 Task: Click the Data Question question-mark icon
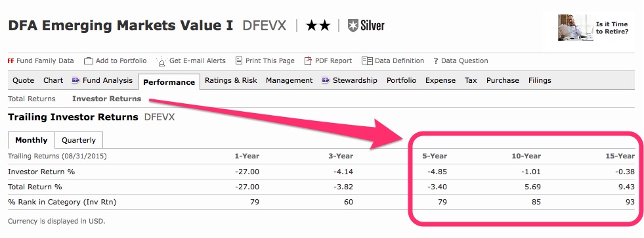[x=436, y=61]
